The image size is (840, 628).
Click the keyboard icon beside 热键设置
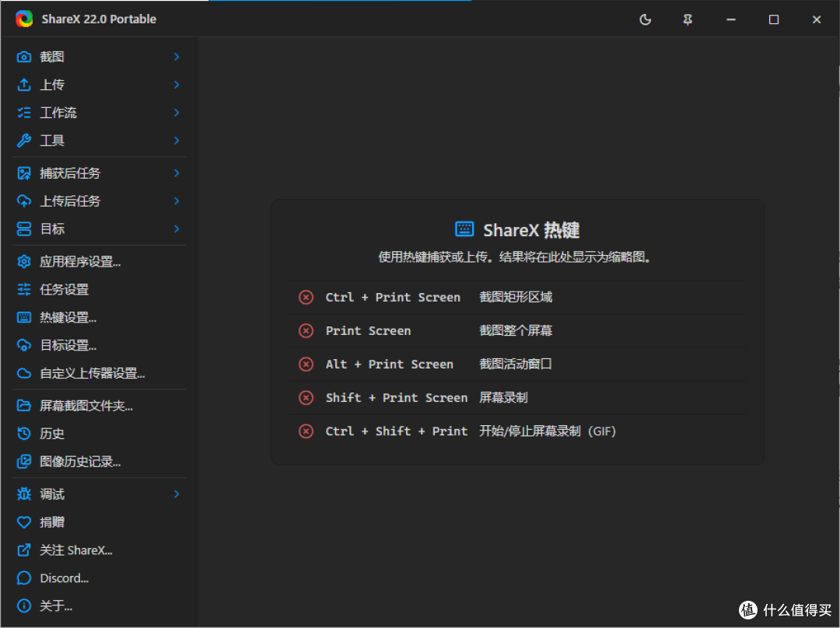point(24,317)
